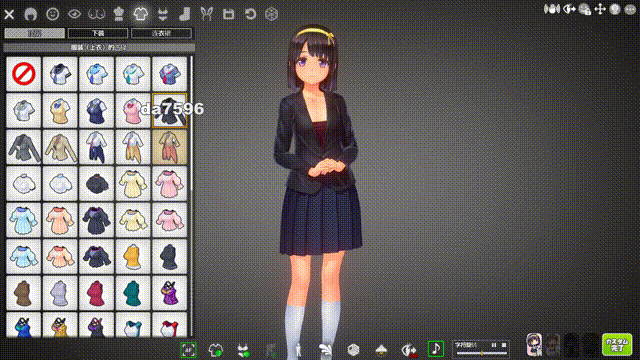Click the four-way move arrows icon
This screenshot has height=360, width=640.
(600, 9)
